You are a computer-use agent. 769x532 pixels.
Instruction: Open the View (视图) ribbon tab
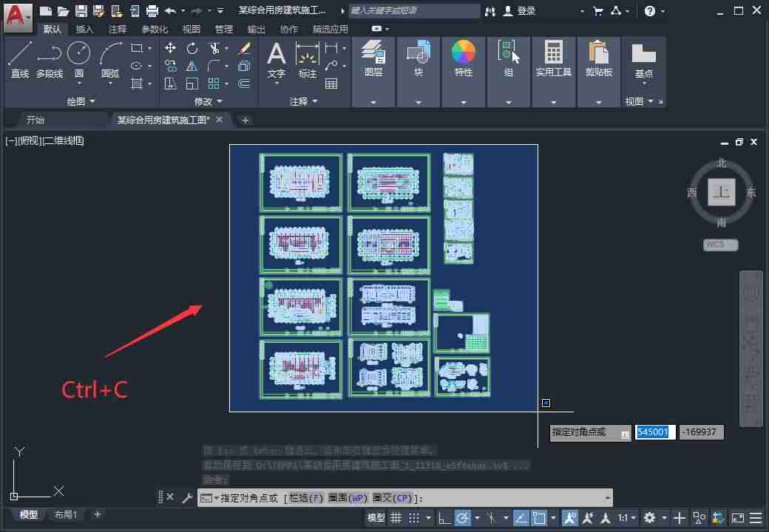click(192, 30)
